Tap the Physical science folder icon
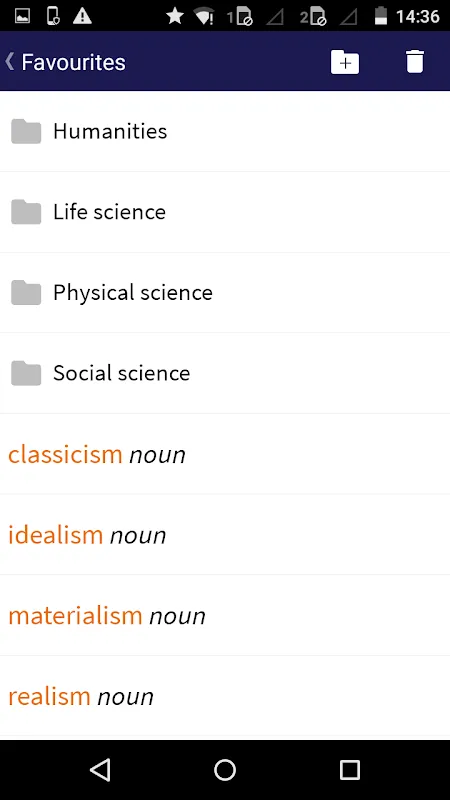Viewport: 450px width, 800px height. click(26, 293)
